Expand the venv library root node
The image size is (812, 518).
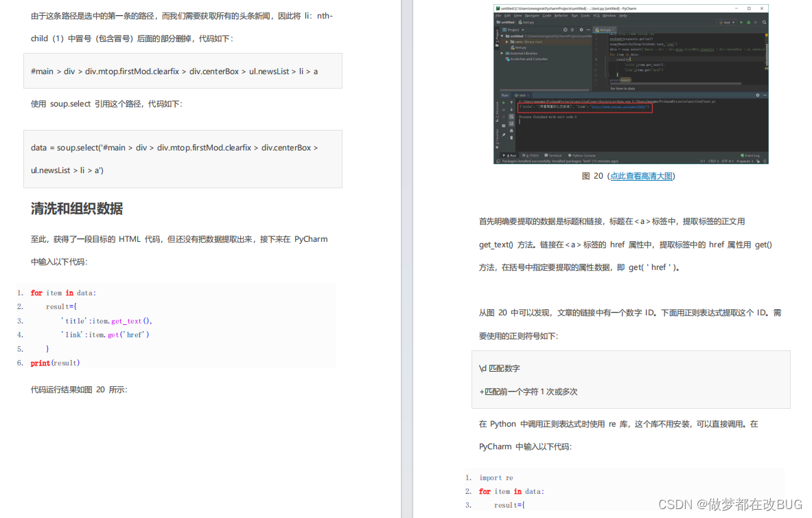click(507, 42)
